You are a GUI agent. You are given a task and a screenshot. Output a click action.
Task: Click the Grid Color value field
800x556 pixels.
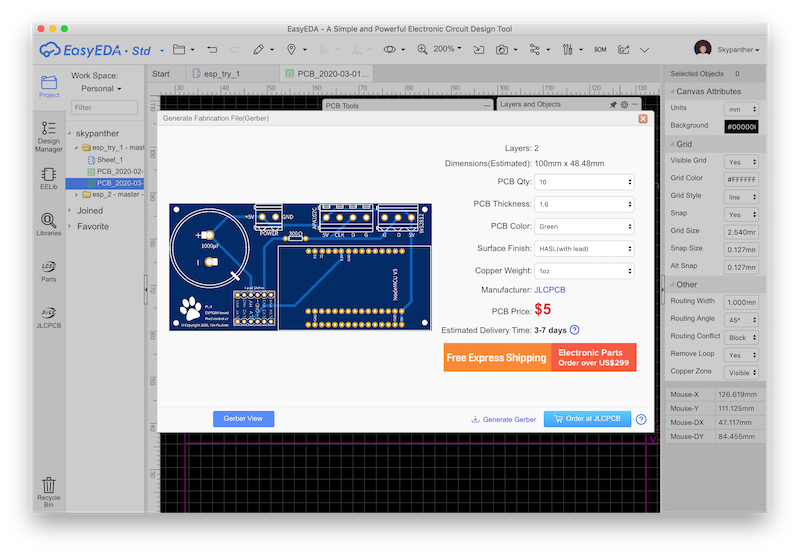click(741, 180)
